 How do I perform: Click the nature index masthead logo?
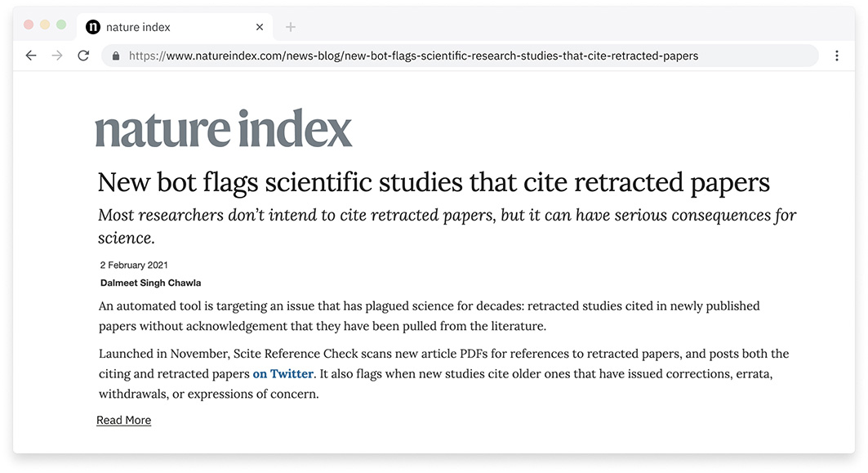click(223, 127)
